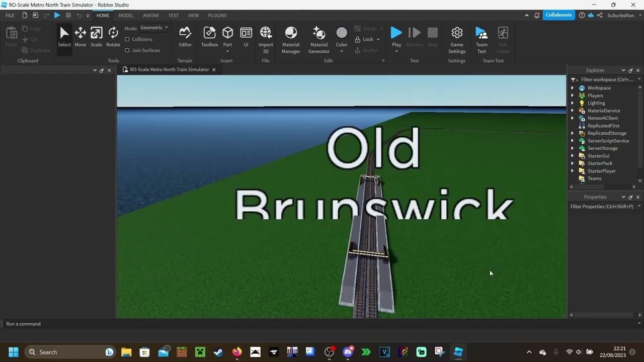Click the Windows Start button

coord(14,352)
